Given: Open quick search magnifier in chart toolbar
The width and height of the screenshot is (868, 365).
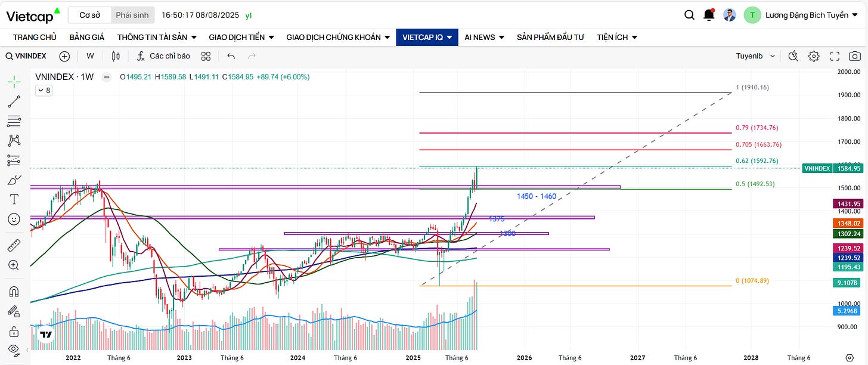Looking at the screenshot, I should pyautogui.click(x=793, y=56).
